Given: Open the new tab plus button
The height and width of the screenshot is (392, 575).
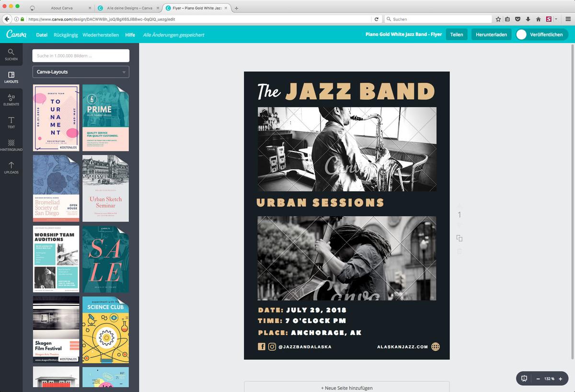Looking at the screenshot, I should click(236, 8).
